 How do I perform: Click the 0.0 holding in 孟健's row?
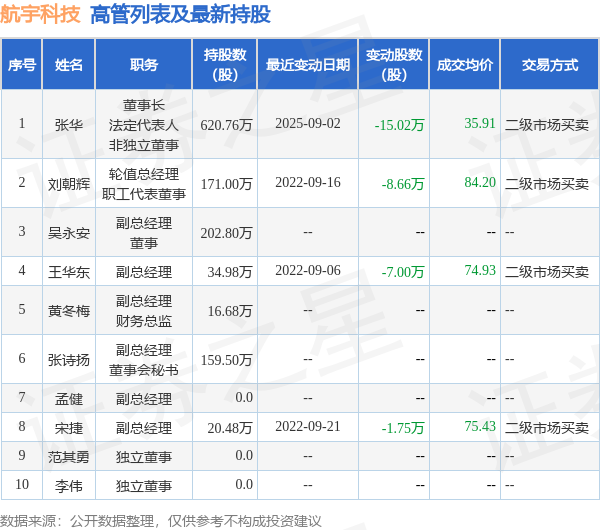point(244,397)
